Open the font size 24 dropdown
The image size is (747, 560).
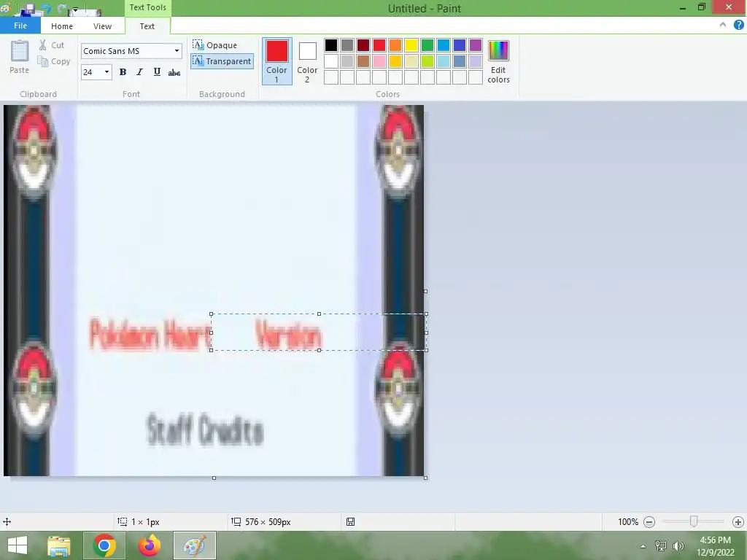click(x=107, y=72)
